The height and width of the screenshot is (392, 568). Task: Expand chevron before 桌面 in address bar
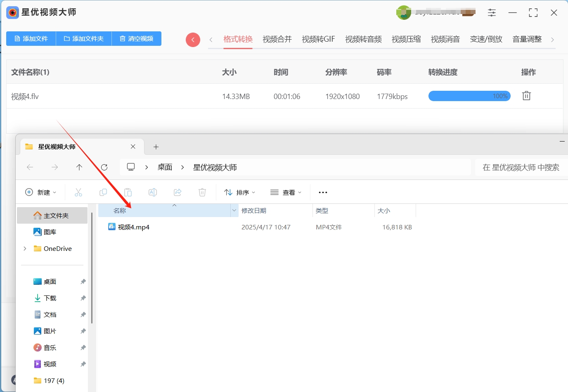(x=147, y=167)
